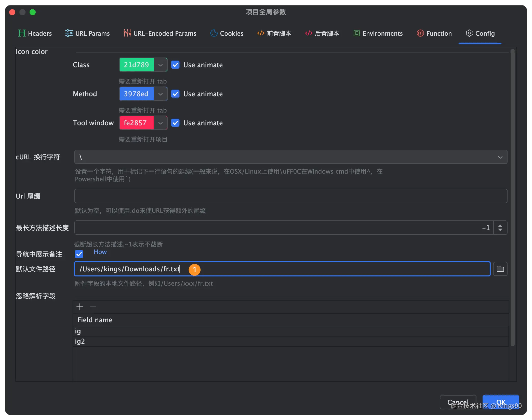Switch to the 后置脚本 tab
The image size is (532, 420).
[322, 33]
